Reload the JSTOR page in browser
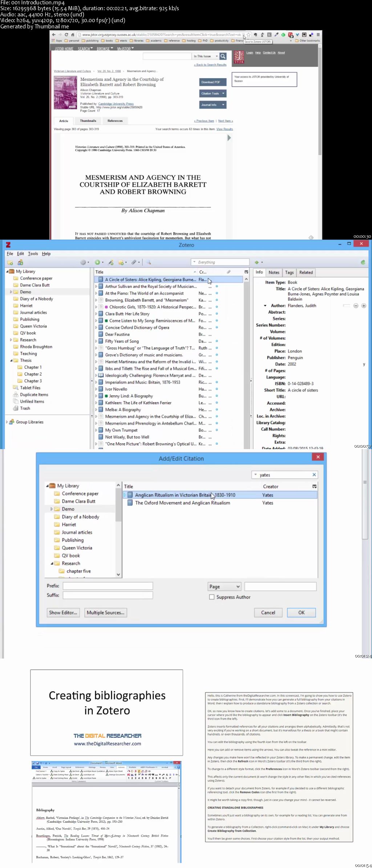 click(66, 35)
